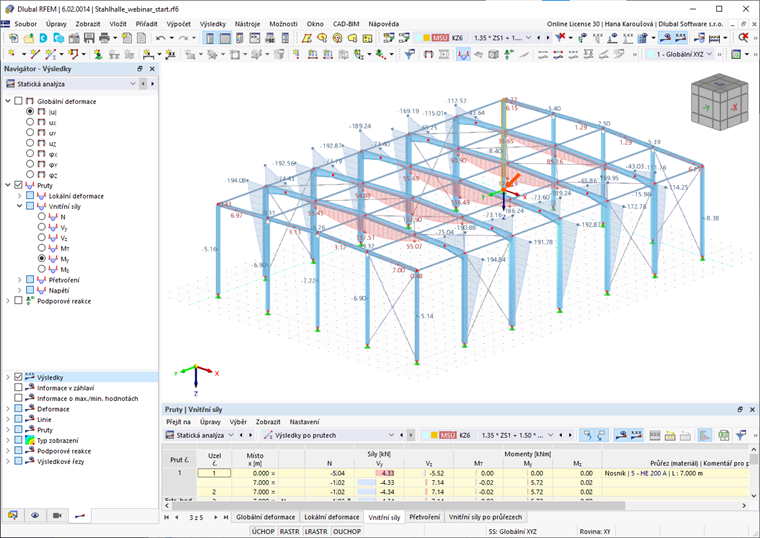Click the yellow color swatch beside MSÚ in top toolbar
The image size is (760, 538).
pyautogui.click(x=427, y=38)
